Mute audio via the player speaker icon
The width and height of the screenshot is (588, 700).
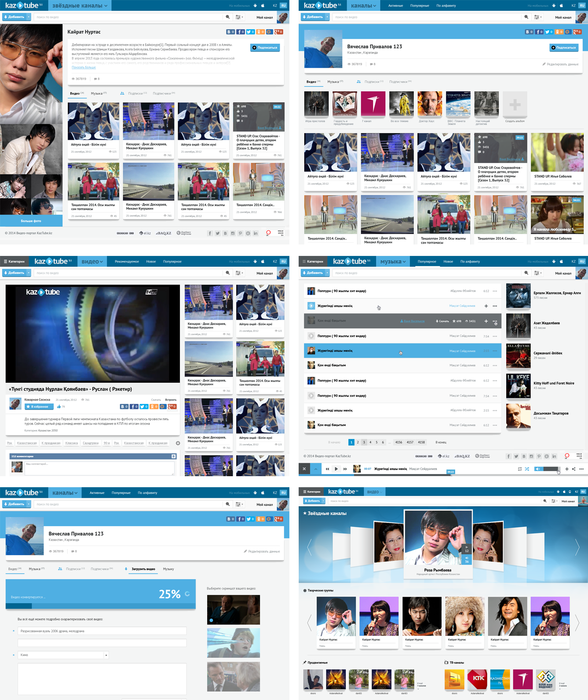tap(537, 469)
